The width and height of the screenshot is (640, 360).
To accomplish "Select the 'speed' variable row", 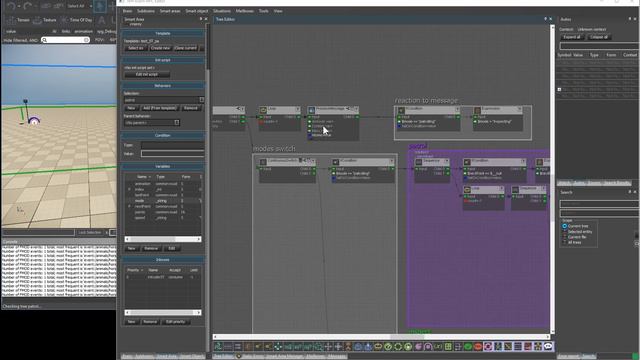I will pos(162,218).
